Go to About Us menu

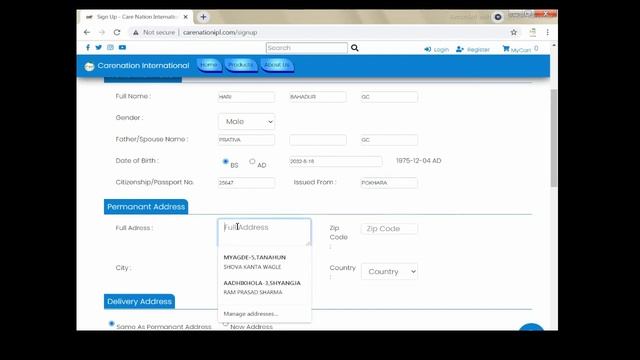277,65
